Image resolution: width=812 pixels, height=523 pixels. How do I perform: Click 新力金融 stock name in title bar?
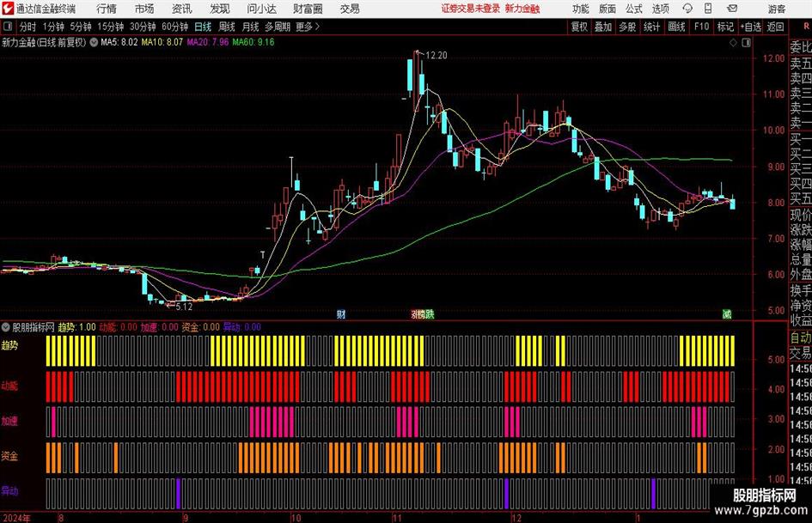pos(522,9)
